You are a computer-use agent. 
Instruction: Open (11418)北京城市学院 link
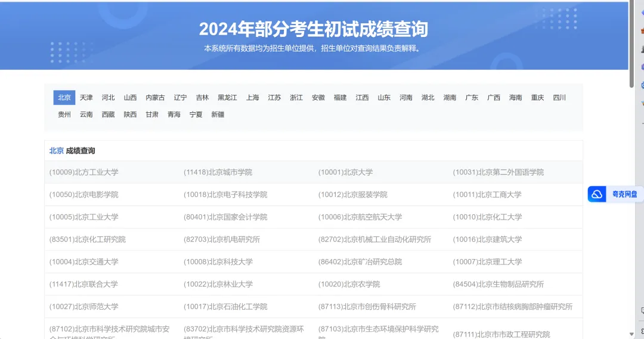click(x=218, y=172)
